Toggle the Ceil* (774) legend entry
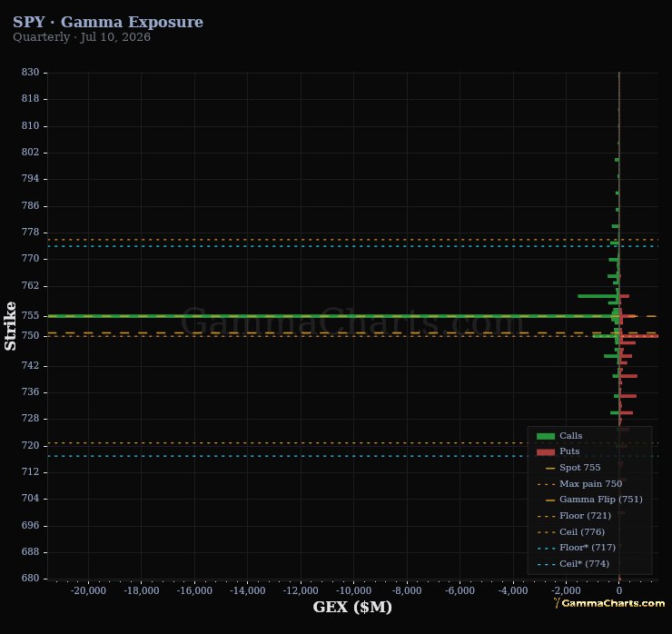Viewport: 672px width, 634px height. click(x=573, y=564)
